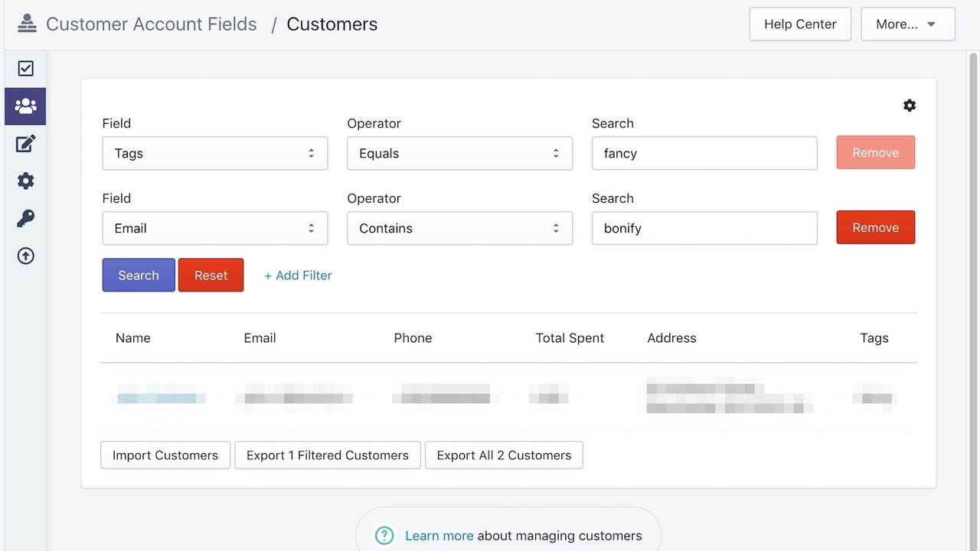Click the page vertical scrollbar
980x551 pixels.
click(974, 300)
